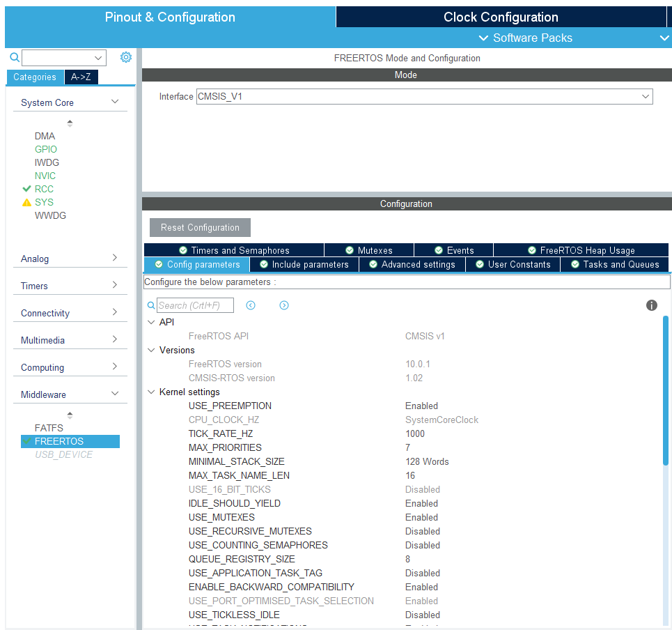Go to previous search result arrow

(251, 305)
